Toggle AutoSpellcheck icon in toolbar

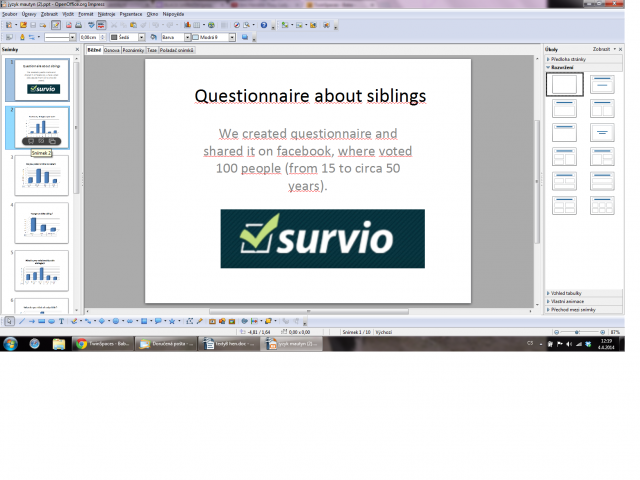pyautogui.click(x=101, y=25)
